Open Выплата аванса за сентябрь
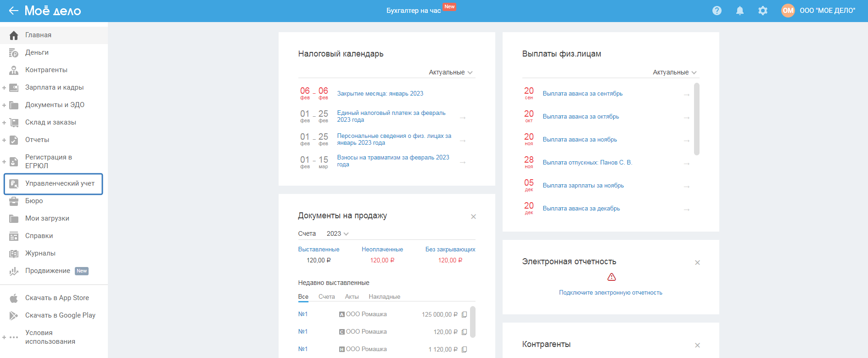 coord(583,93)
